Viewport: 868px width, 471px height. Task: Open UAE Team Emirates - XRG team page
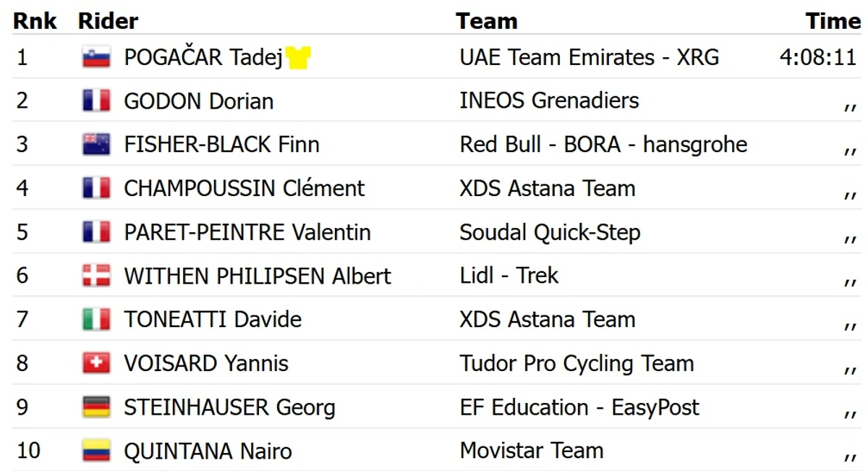pyautogui.click(x=589, y=57)
